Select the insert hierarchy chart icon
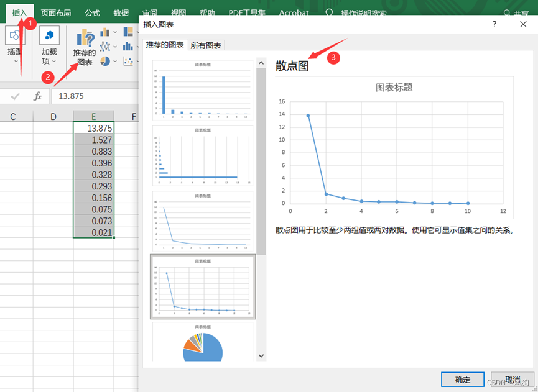 coord(129,31)
